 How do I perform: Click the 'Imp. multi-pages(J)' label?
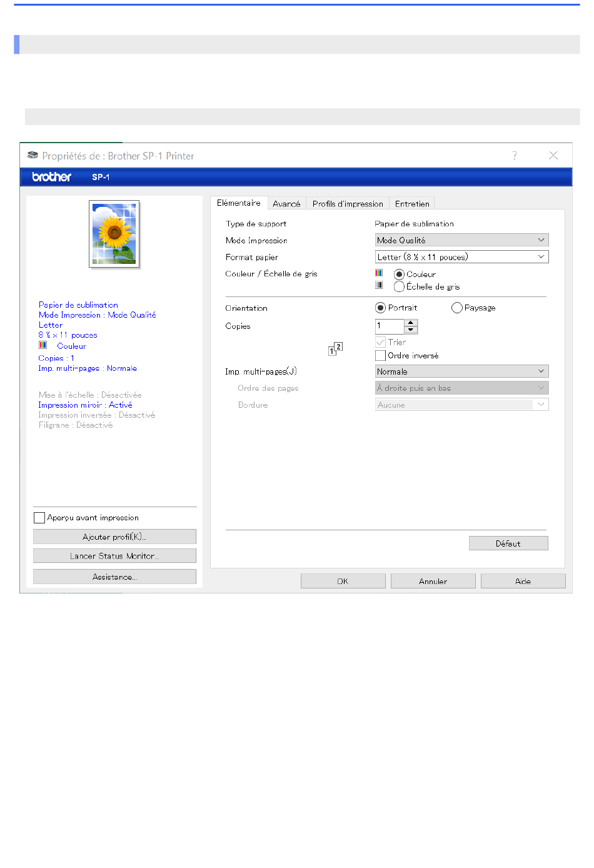click(261, 371)
